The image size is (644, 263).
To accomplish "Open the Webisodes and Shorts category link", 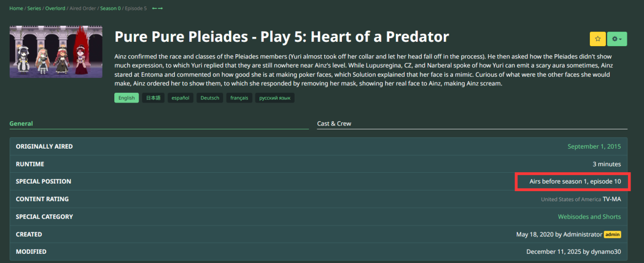I will point(589,217).
